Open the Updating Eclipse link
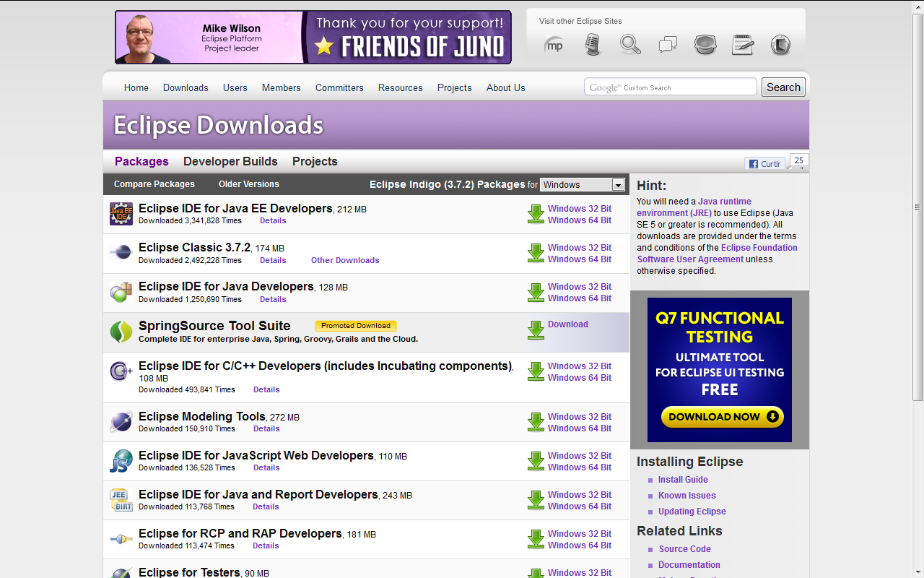The width and height of the screenshot is (924, 578). (x=692, y=512)
